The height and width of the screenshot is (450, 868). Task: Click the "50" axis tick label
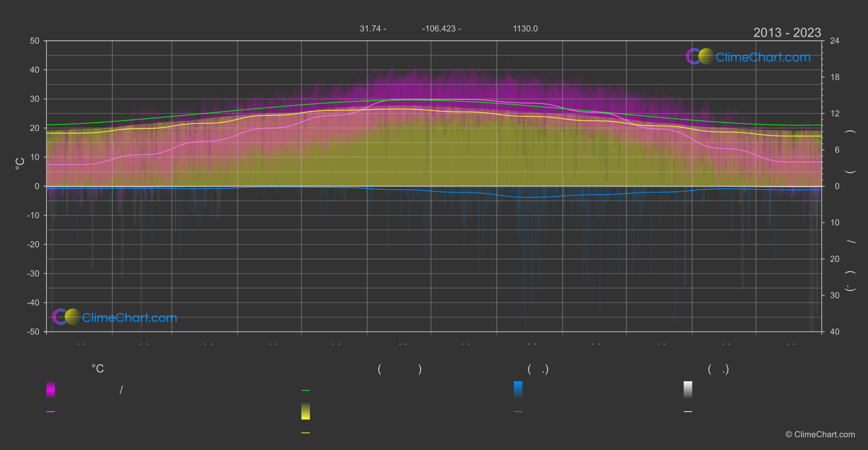click(x=35, y=41)
